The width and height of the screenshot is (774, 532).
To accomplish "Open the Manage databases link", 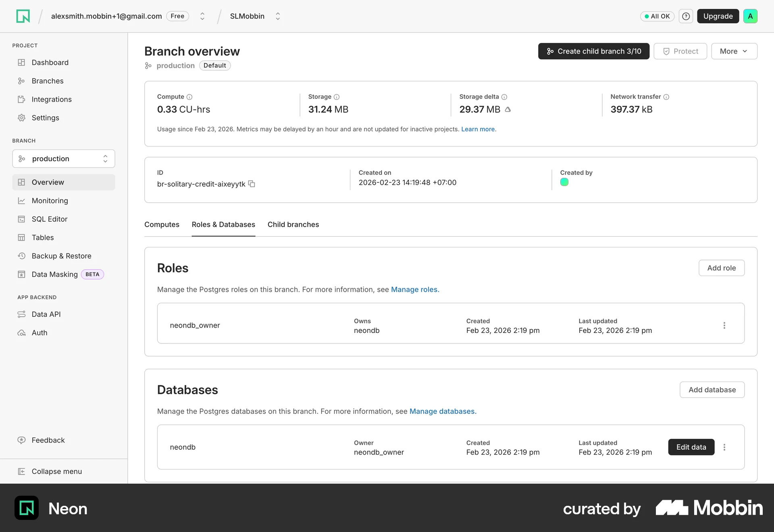I will pyautogui.click(x=443, y=411).
